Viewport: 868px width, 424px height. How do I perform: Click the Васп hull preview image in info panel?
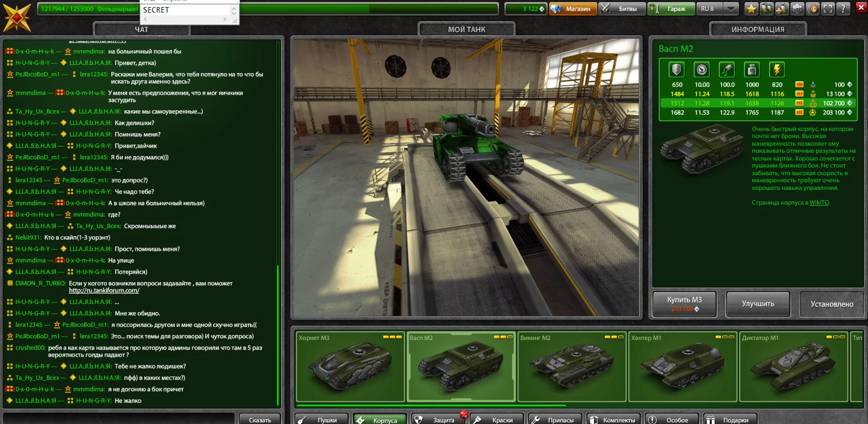pos(701,148)
